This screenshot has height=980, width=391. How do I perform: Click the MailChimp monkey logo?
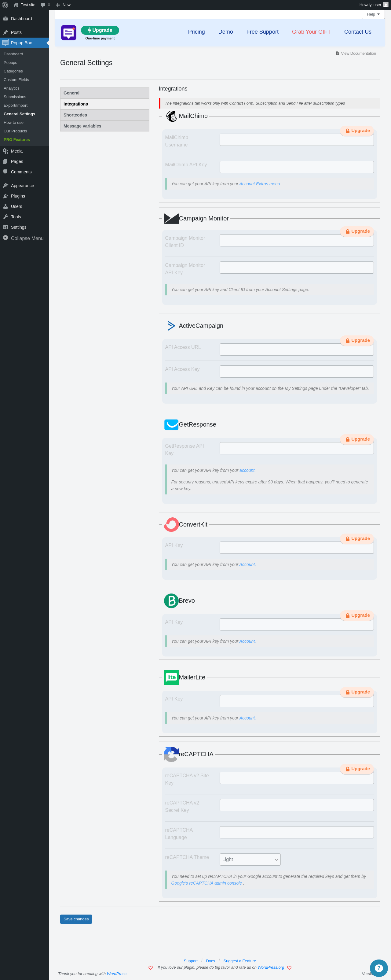coord(171,116)
